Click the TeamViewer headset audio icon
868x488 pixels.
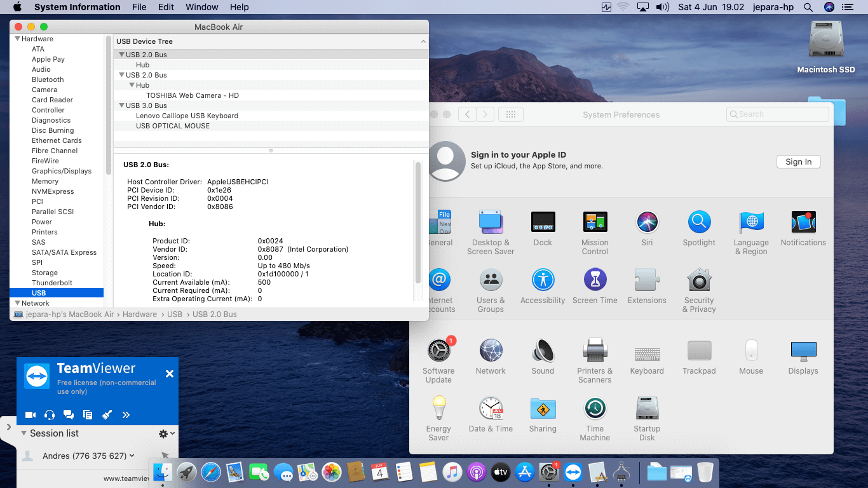(50, 415)
